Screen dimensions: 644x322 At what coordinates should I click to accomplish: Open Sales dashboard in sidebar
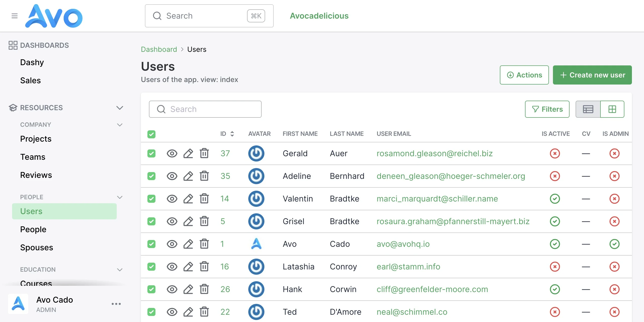tap(30, 80)
